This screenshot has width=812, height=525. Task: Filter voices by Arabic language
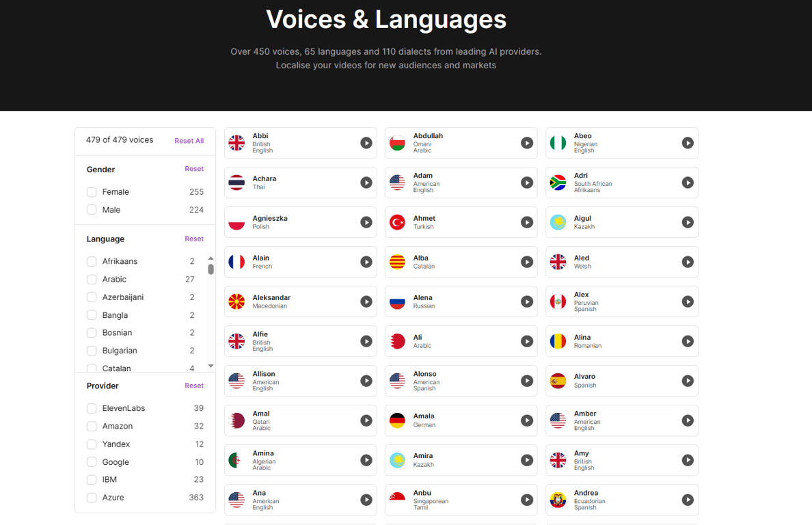[92, 280]
